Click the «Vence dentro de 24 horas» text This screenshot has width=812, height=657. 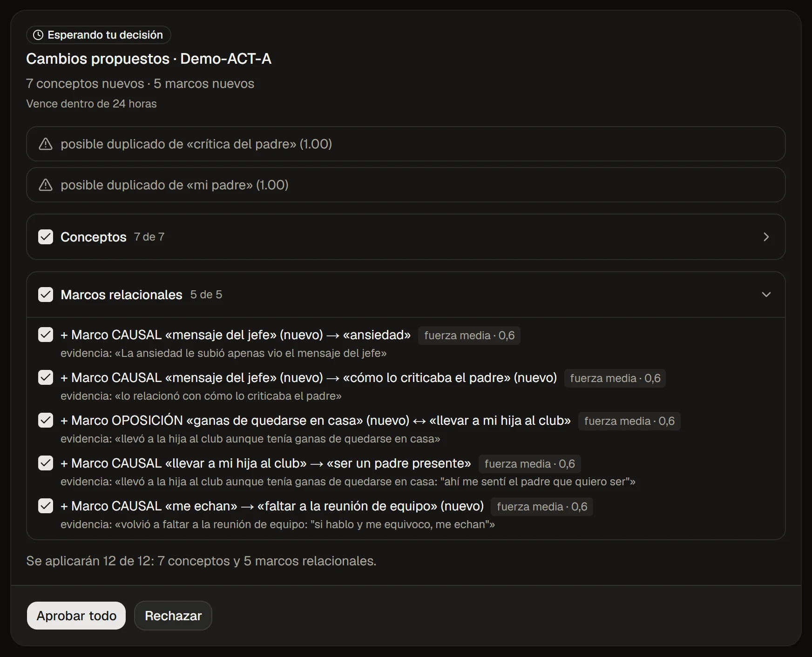click(x=91, y=104)
